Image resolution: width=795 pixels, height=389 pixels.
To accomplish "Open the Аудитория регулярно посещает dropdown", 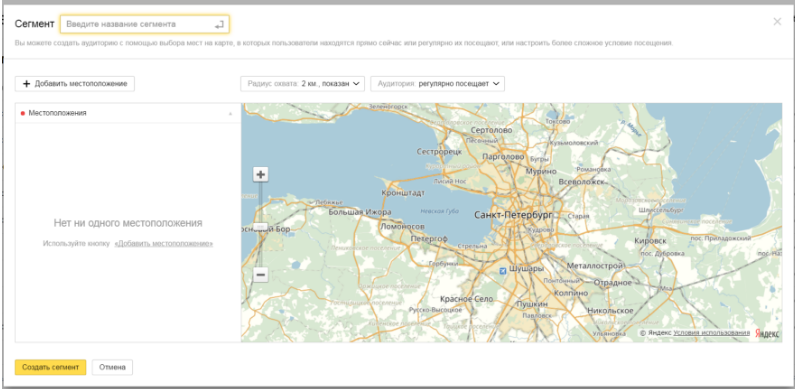I will tap(438, 84).
